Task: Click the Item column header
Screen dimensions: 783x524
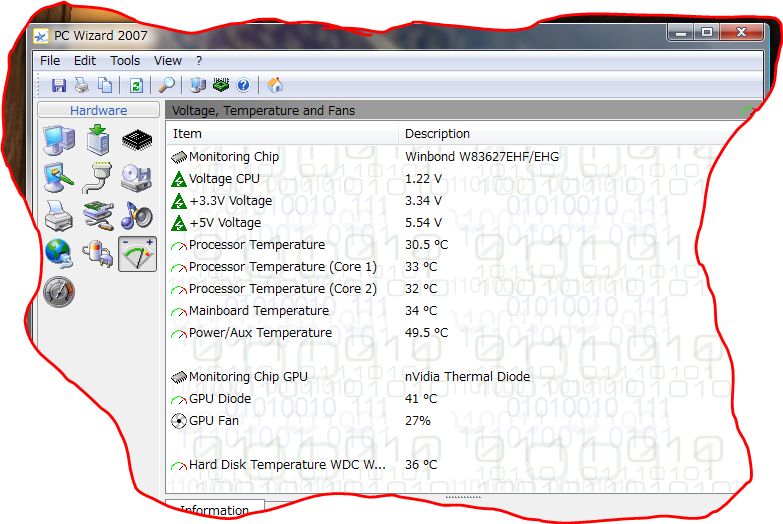Action: [282, 133]
